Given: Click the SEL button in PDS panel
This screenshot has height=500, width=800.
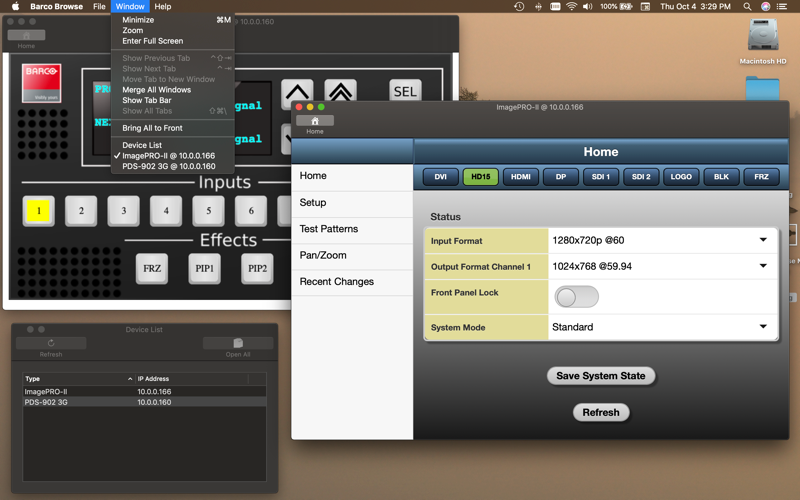Looking at the screenshot, I should (405, 92).
